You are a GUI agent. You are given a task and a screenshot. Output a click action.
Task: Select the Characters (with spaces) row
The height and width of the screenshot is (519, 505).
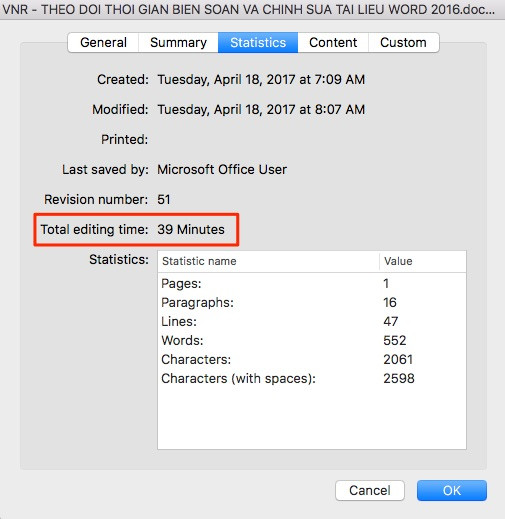pyautogui.click(x=312, y=378)
